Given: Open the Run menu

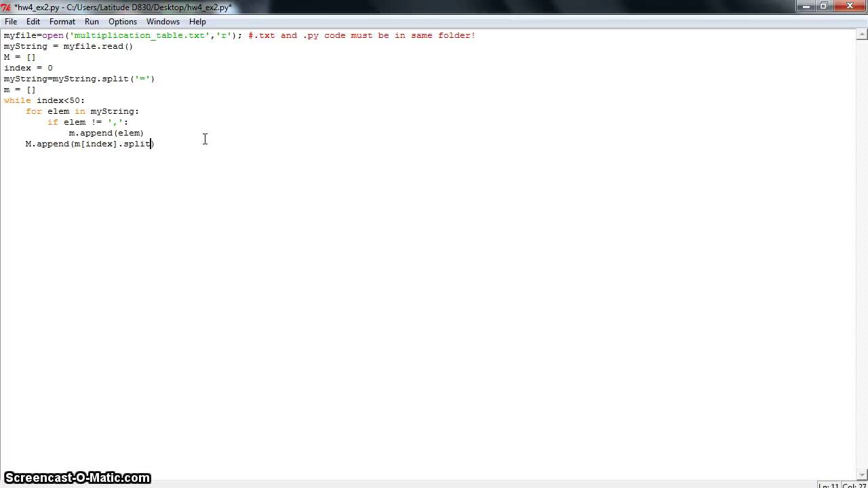Looking at the screenshot, I should (x=92, y=22).
